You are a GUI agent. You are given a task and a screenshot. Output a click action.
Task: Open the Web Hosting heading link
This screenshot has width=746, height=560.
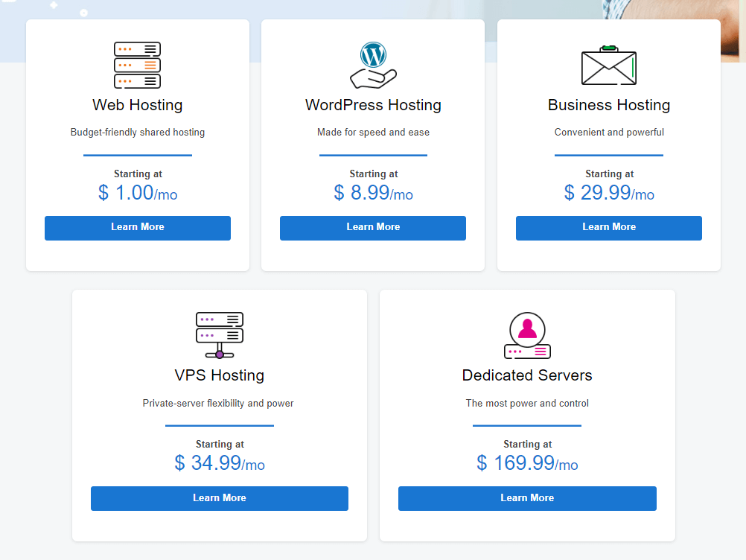coord(137,105)
